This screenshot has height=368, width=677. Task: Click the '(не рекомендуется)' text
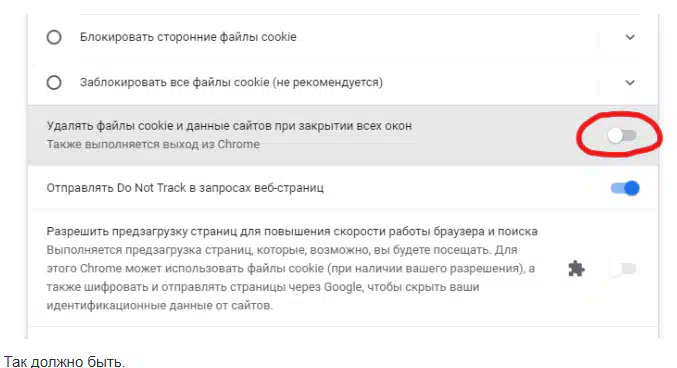pyautogui.click(x=328, y=82)
